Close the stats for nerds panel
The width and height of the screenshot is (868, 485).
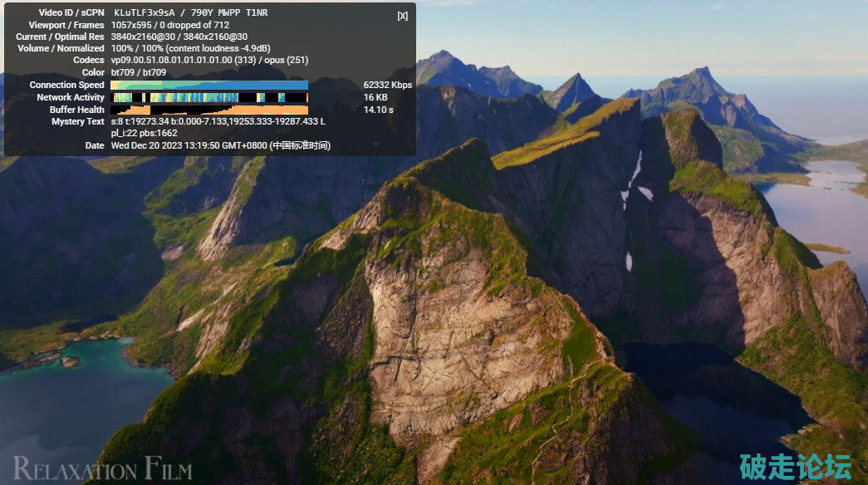point(402,16)
